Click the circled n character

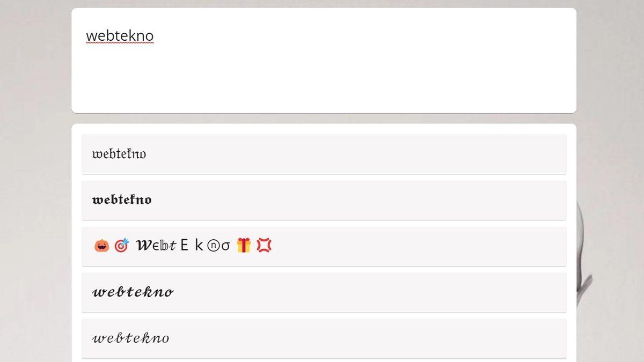[213, 246]
